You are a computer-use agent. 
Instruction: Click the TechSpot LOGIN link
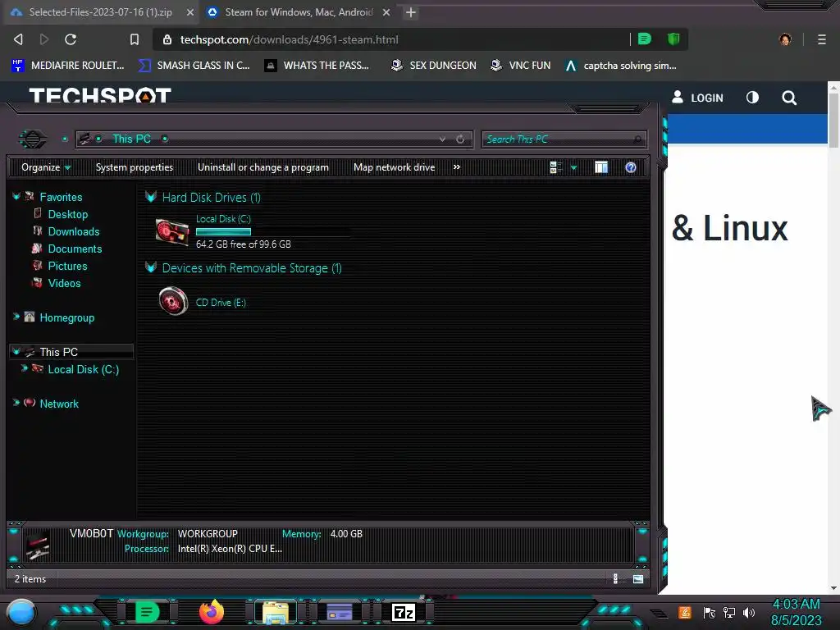[697, 98]
